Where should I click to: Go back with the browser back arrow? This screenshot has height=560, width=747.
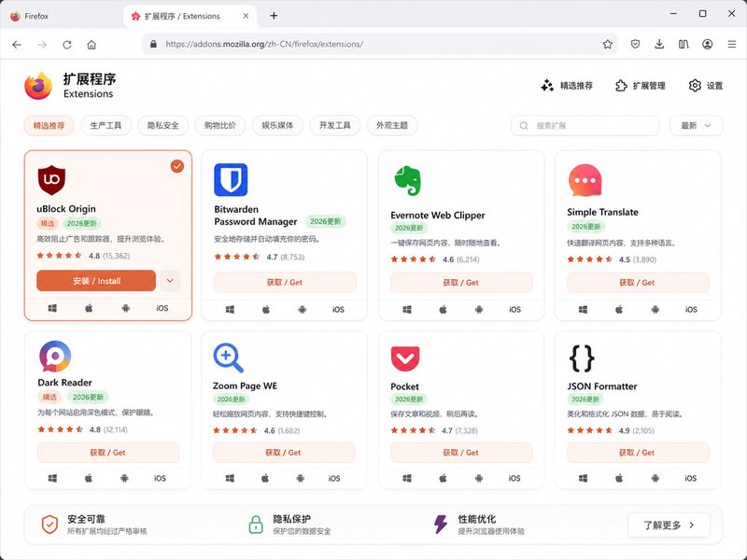coord(17,44)
